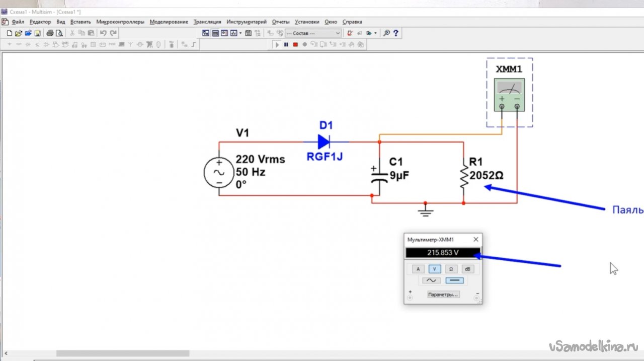This screenshot has width=644, height=361.
Task: Switch multimeter to ohmmeter mode Ω
Action: point(451,269)
